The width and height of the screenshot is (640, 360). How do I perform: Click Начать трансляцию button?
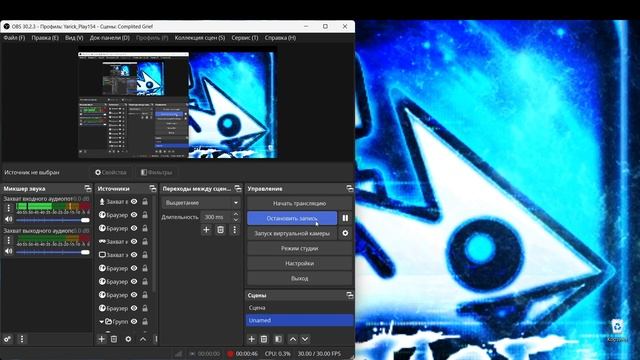click(300, 203)
